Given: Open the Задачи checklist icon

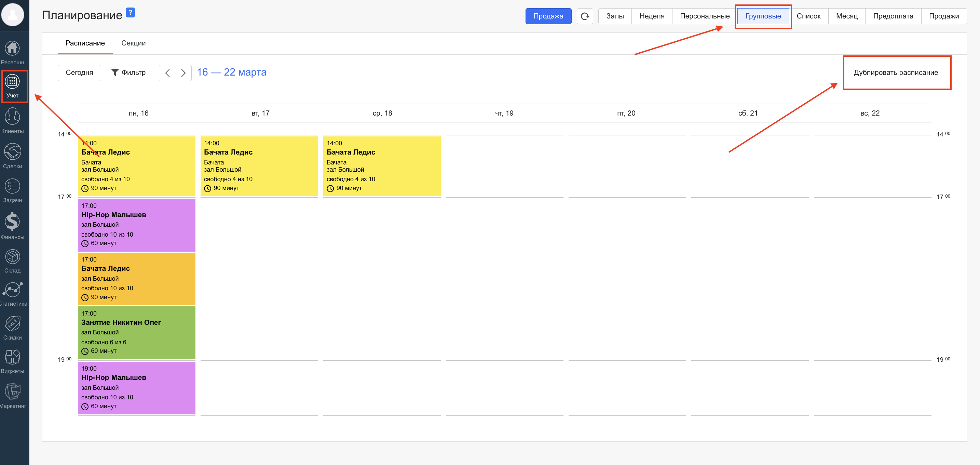Looking at the screenshot, I should (12, 186).
